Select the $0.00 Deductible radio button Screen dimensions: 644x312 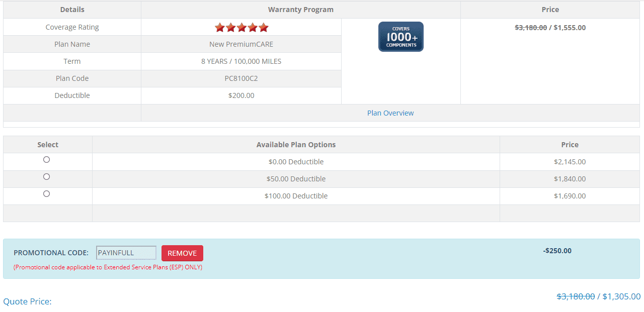[x=47, y=160]
